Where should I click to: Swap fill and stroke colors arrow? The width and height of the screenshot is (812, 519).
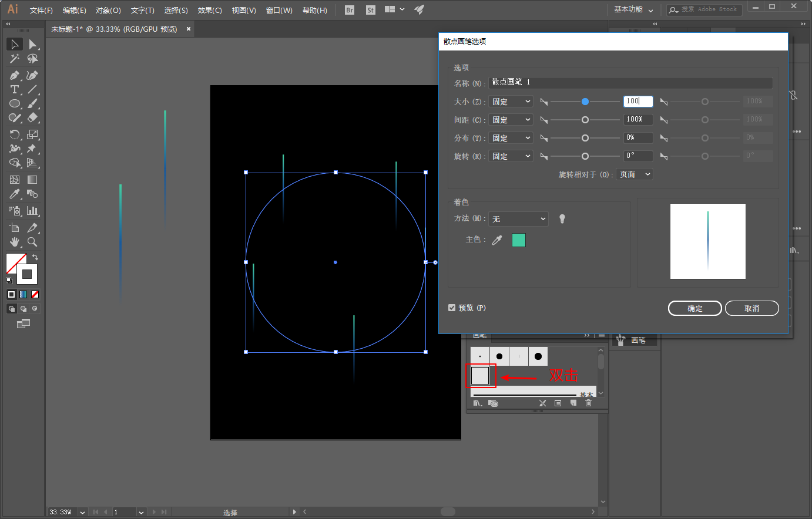click(35, 257)
